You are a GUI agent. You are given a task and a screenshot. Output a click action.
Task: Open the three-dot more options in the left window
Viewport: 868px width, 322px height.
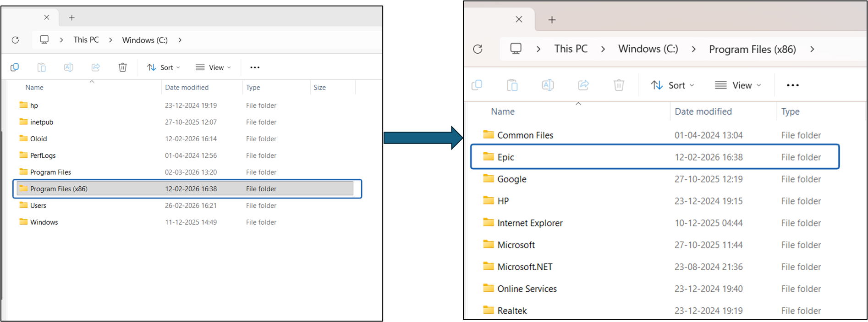(255, 67)
